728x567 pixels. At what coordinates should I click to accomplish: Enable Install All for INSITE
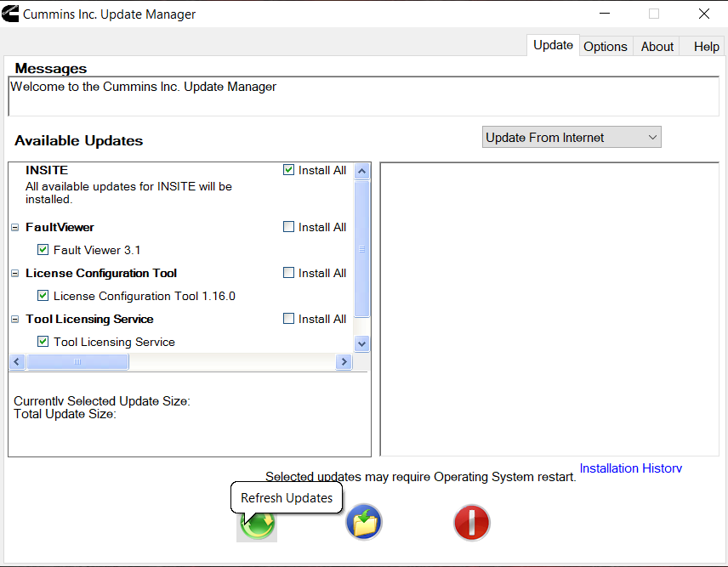[x=288, y=170]
